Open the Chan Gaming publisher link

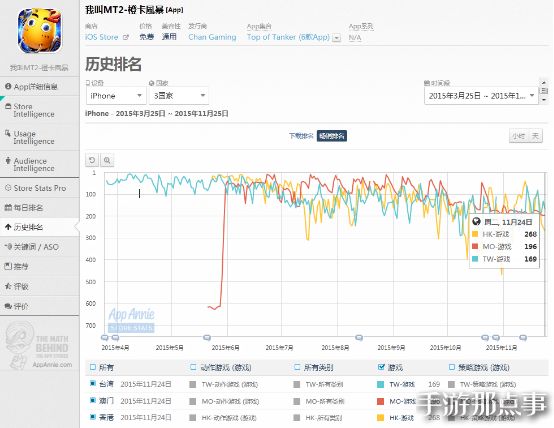(212, 37)
